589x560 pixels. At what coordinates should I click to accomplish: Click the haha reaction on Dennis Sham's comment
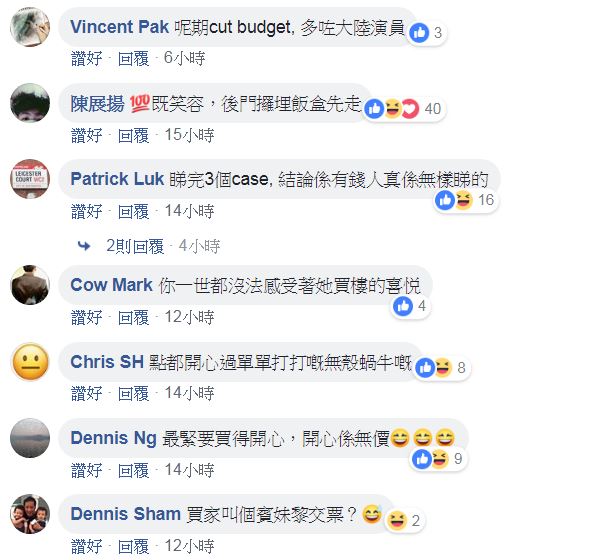pyautogui.click(x=396, y=521)
